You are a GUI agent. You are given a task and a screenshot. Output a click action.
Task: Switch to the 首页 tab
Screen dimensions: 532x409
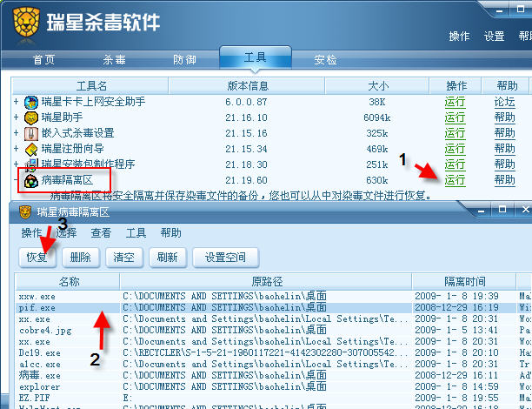(x=43, y=60)
